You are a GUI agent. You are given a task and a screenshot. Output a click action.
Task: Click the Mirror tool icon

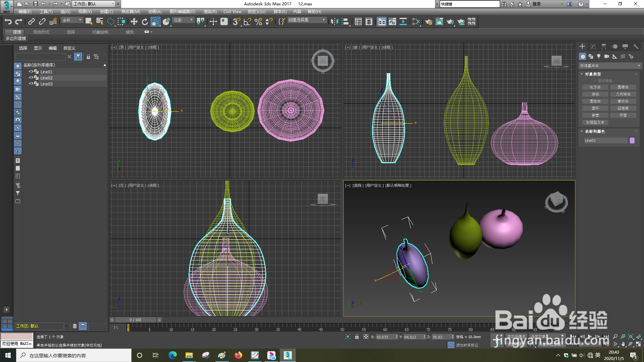(x=334, y=22)
